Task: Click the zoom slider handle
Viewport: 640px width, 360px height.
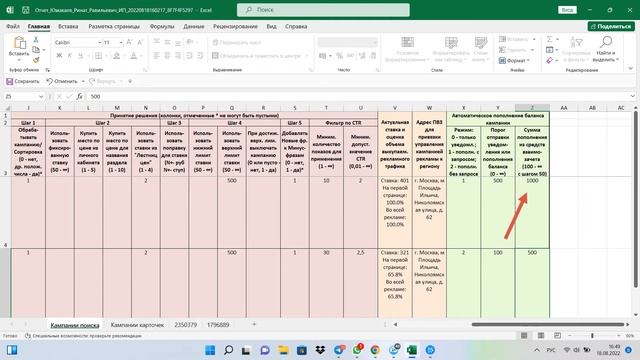Action: pyautogui.click(x=592, y=336)
